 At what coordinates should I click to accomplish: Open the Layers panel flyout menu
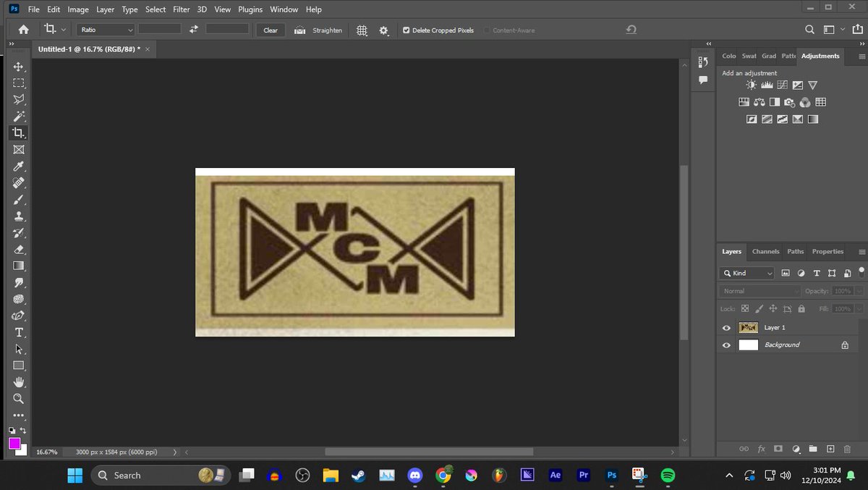[x=861, y=252]
